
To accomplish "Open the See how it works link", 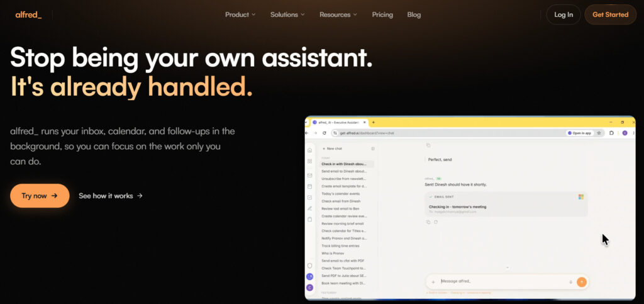I will coord(111,196).
